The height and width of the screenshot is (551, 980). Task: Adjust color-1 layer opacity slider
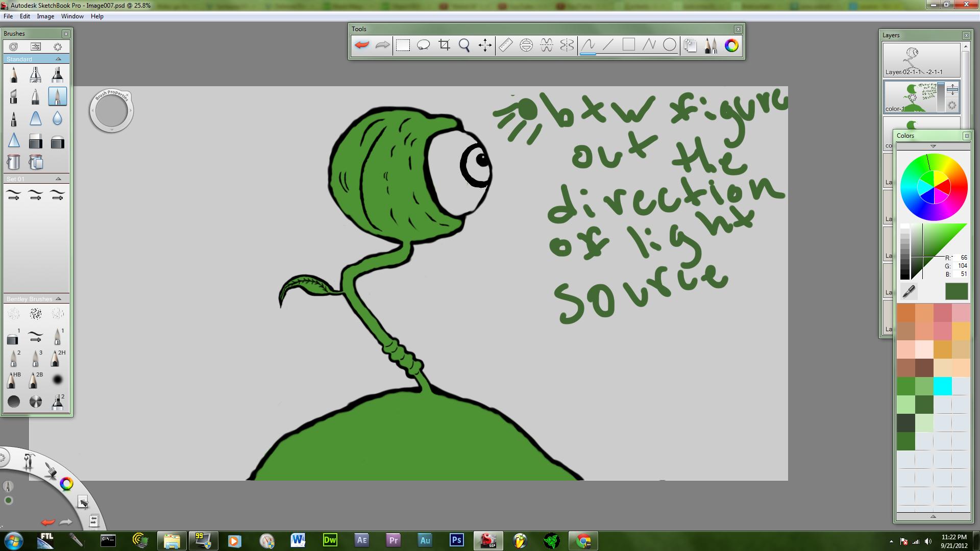(941, 96)
